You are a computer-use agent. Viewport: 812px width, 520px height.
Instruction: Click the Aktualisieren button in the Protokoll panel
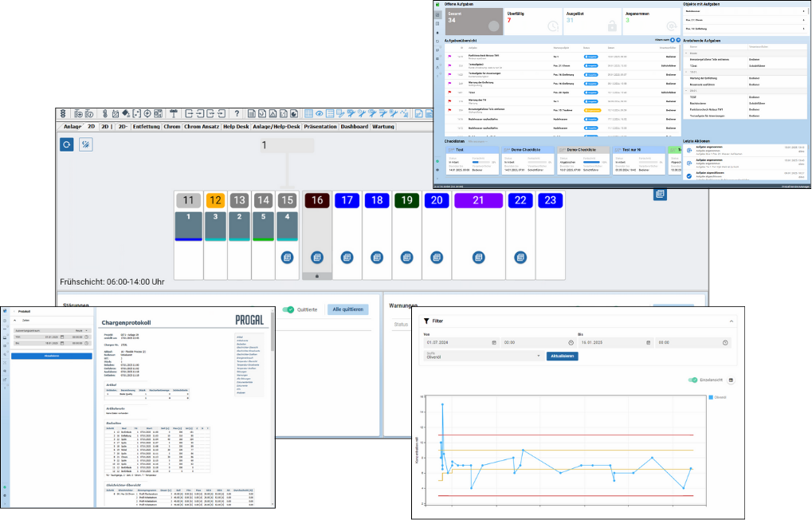51,357
